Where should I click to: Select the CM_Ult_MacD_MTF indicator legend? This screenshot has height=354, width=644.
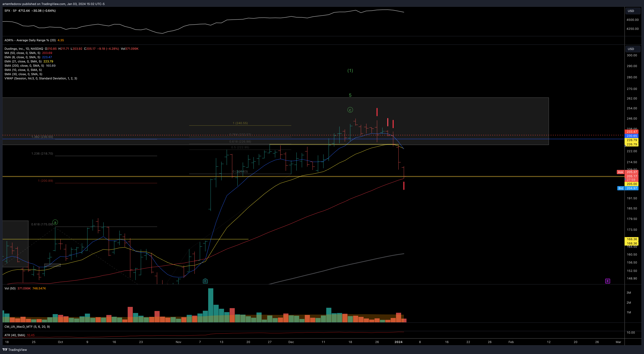(27, 327)
